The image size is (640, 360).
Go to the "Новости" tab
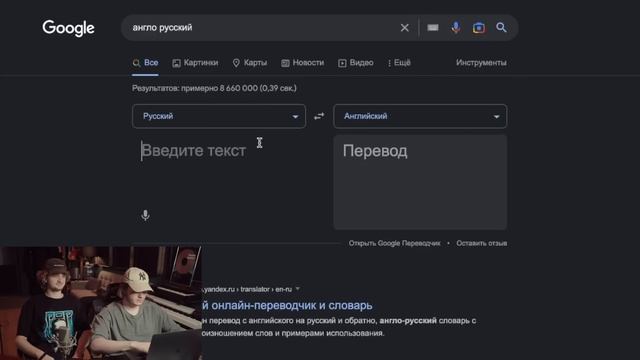302,63
